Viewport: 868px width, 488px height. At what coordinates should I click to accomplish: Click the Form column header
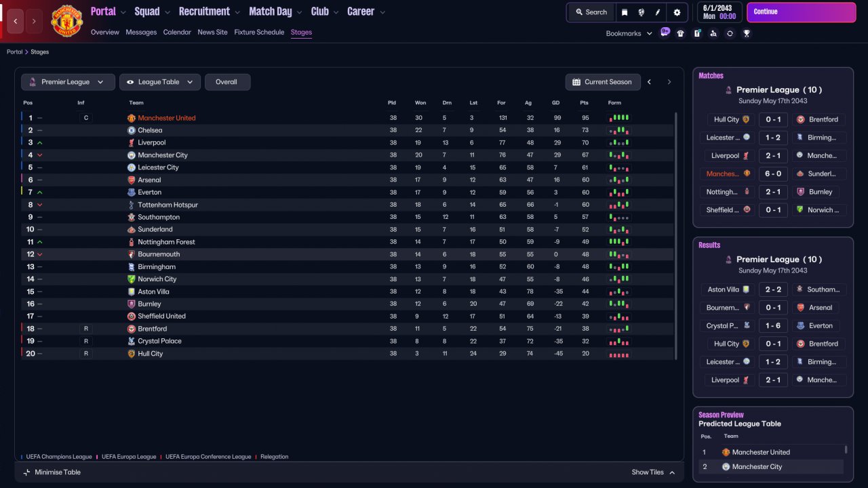(614, 103)
